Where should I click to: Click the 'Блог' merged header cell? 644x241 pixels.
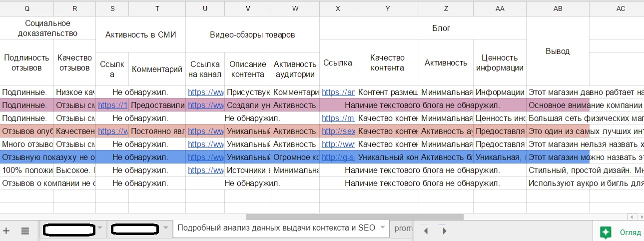[x=441, y=28]
